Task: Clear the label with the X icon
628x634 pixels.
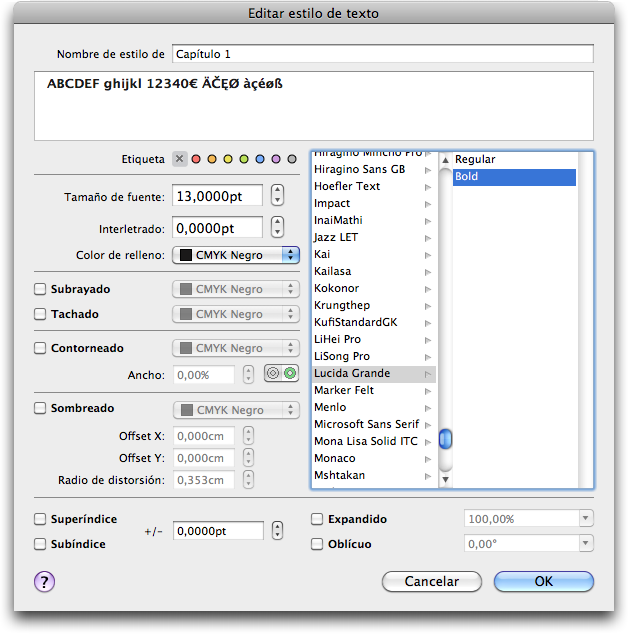Action: (x=180, y=159)
